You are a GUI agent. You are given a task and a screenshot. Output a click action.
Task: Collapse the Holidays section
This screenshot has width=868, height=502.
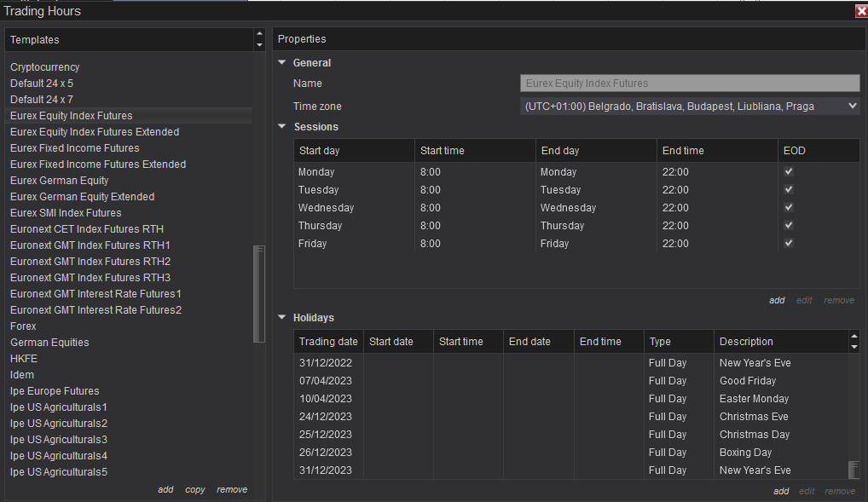click(x=282, y=318)
